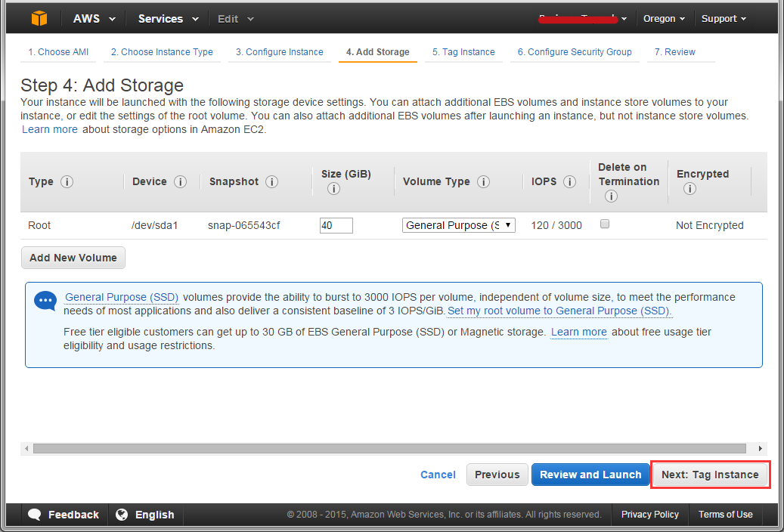Viewport: 784px width, 532px height.
Task: Go to 1. Choose AMI tab
Action: [x=58, y=52]
